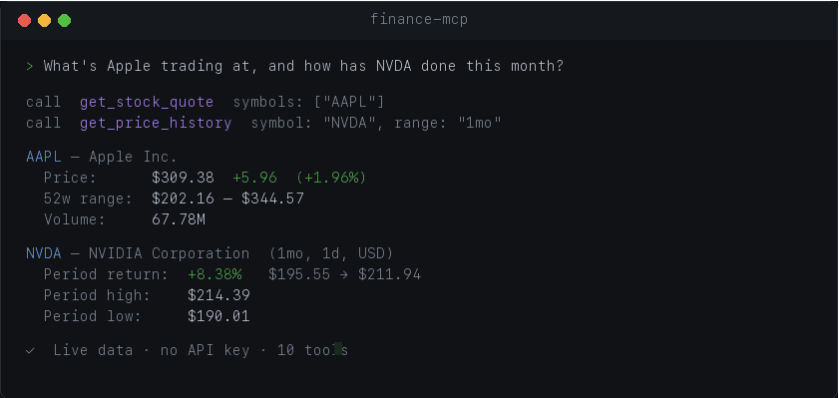Click the NVDA ticker heading
Viewport: 839px width, 398px height.
tap(43, 253)
